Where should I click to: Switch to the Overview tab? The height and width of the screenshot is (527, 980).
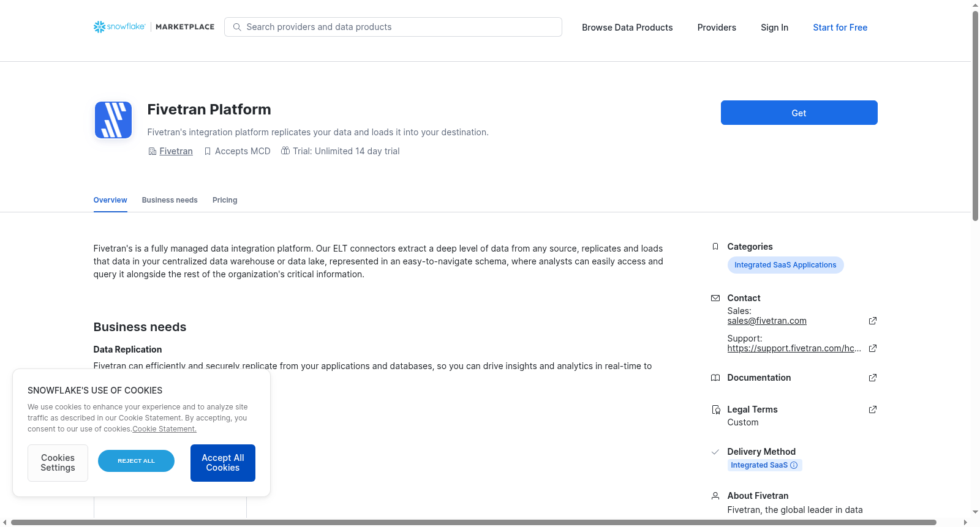tap(110, 200)
